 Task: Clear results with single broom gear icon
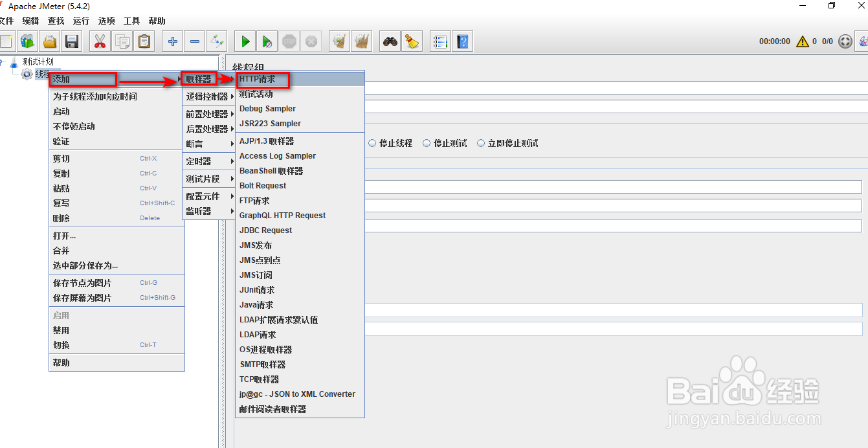(x=339, y=41)
